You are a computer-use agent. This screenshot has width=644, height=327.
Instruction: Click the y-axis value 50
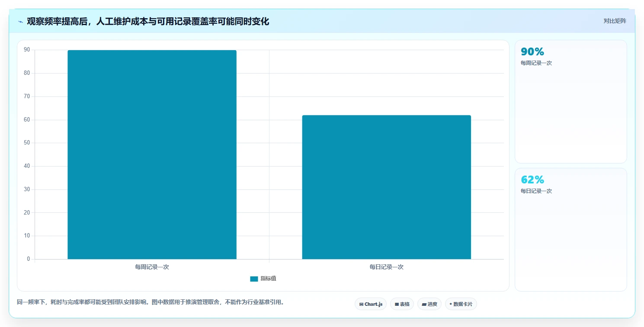point(27,143)
